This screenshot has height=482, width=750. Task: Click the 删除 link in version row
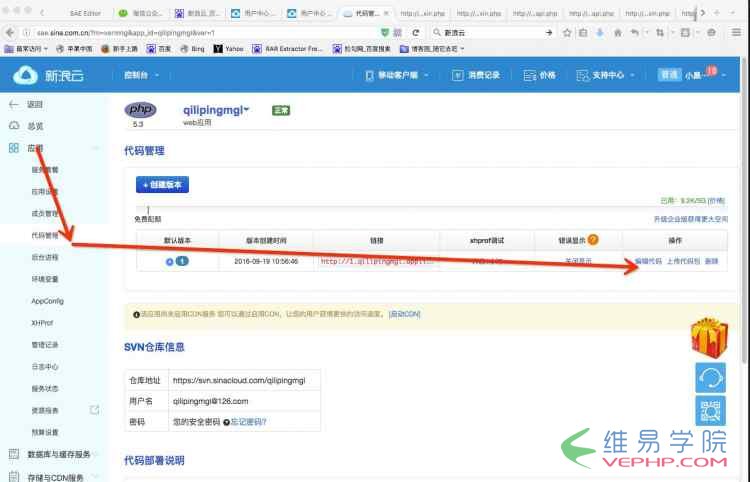point(712,261)
